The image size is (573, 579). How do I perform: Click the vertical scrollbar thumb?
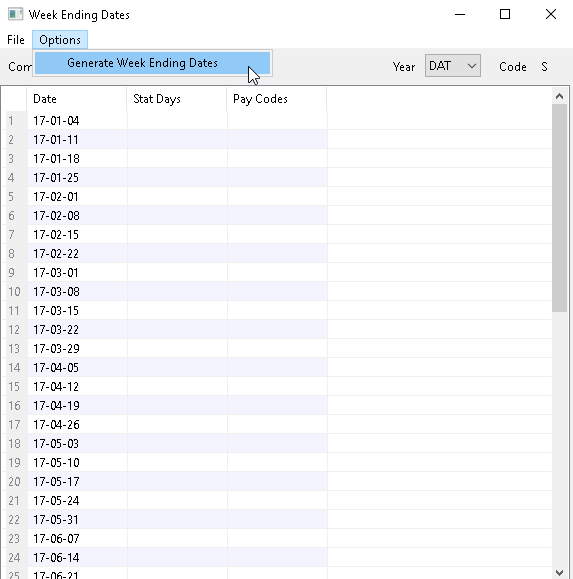coord(559,208)
